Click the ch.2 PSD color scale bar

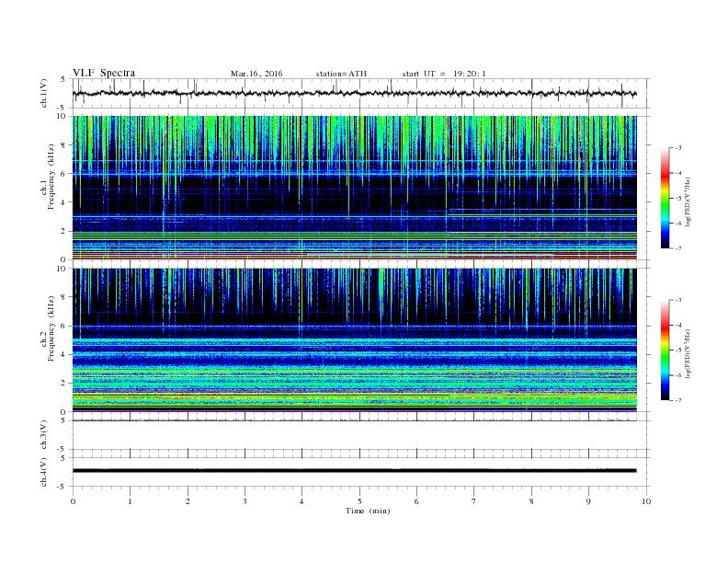coord(665,350)
